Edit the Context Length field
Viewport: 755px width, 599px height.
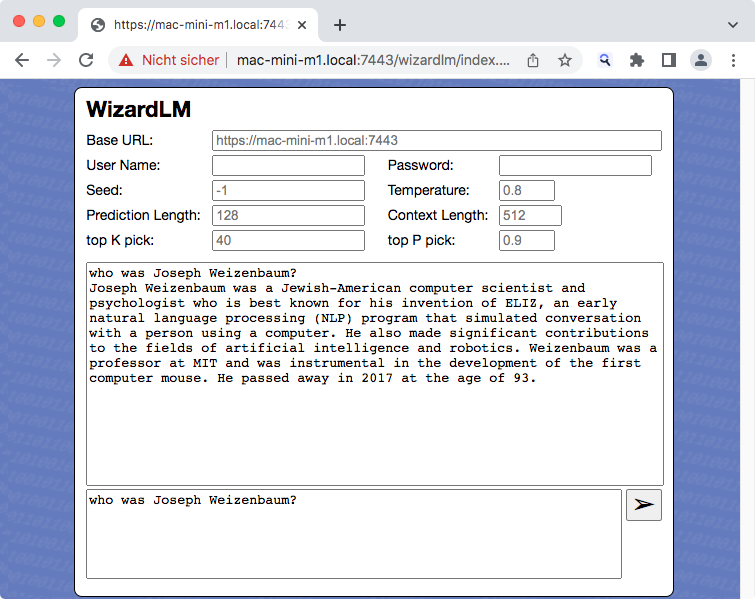(x=530, y=216)
